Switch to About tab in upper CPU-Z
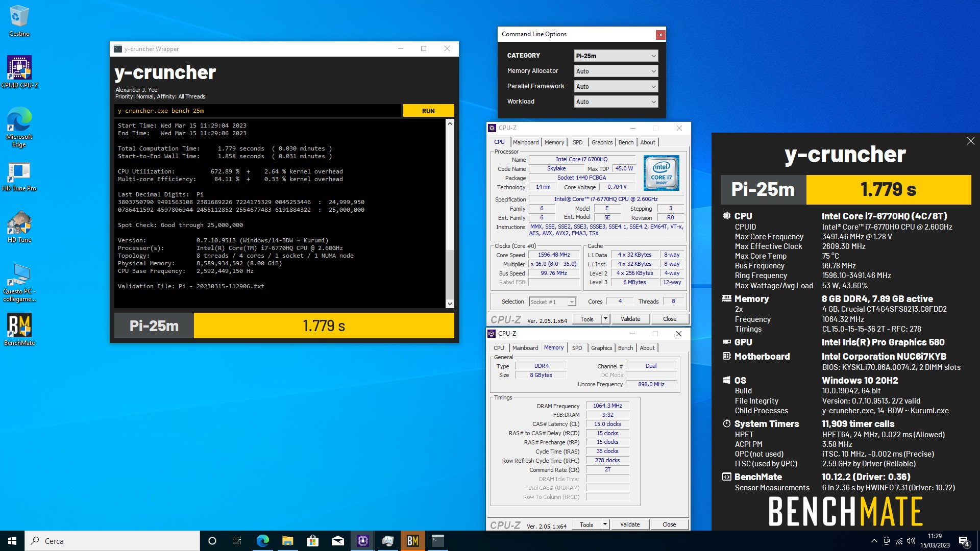 click(648, 142)
